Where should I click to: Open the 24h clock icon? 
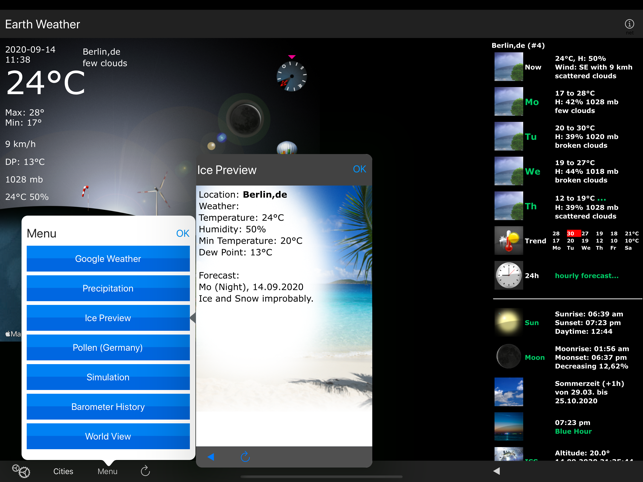coord(508,275)
